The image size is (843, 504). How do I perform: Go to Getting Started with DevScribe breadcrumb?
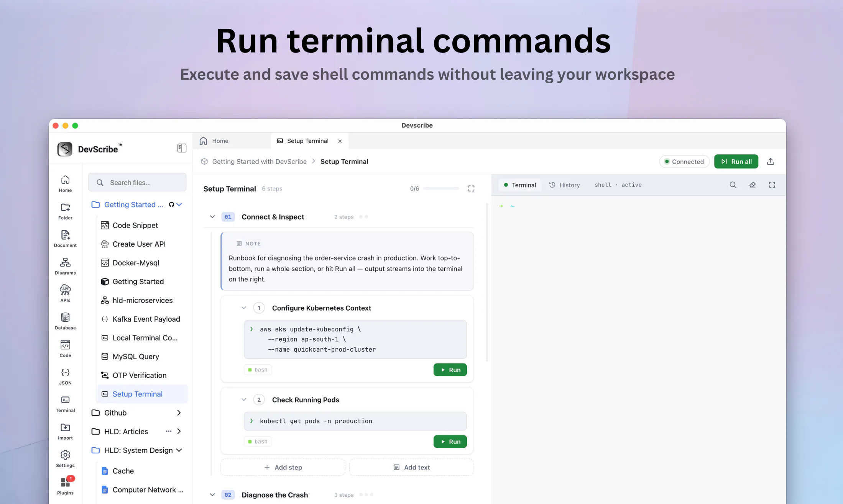pyautogui.click(x=260, y=162)
